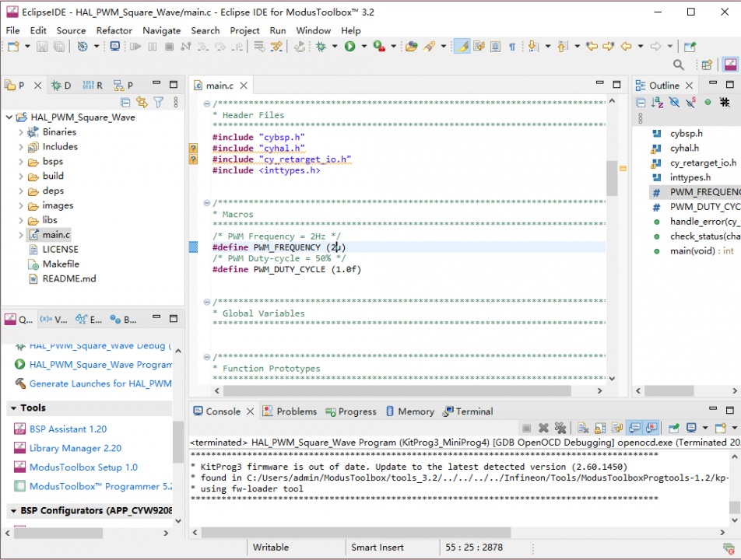The height and width of the screenshot is (560, 741).
Task: Toggle Mark Occurrences highlighter icon
Action: (462, 46)
